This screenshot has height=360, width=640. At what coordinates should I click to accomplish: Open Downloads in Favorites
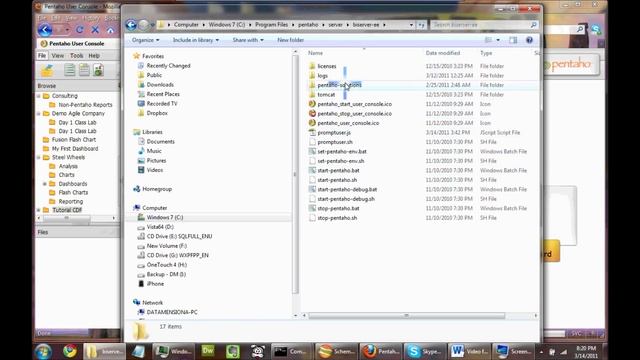[x=160, y=84]
